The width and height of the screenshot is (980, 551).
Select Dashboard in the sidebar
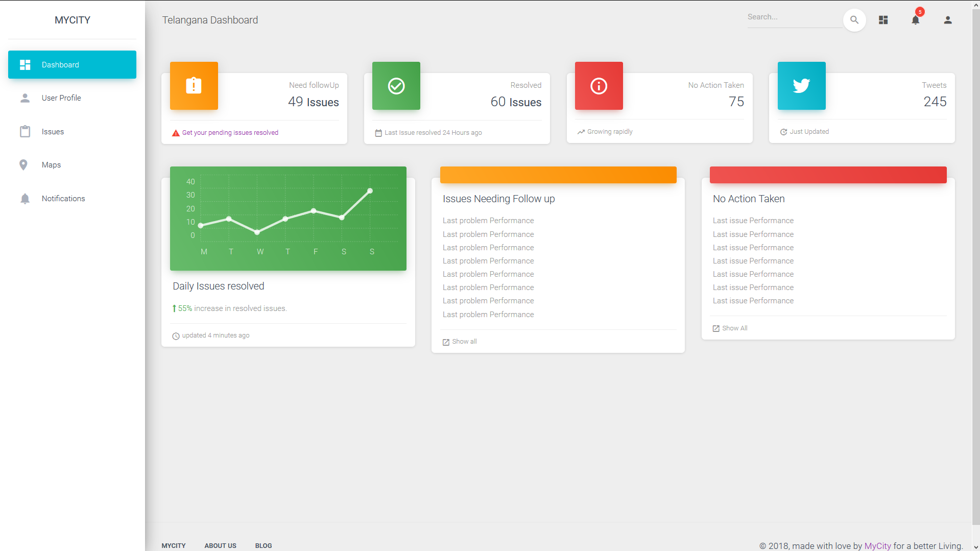coord(72,65)
